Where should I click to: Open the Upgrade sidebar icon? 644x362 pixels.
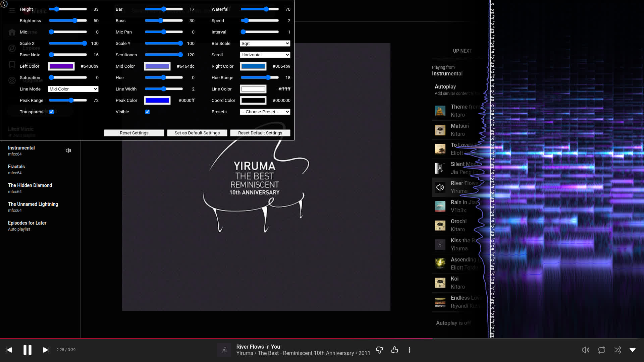pos(12,80)
